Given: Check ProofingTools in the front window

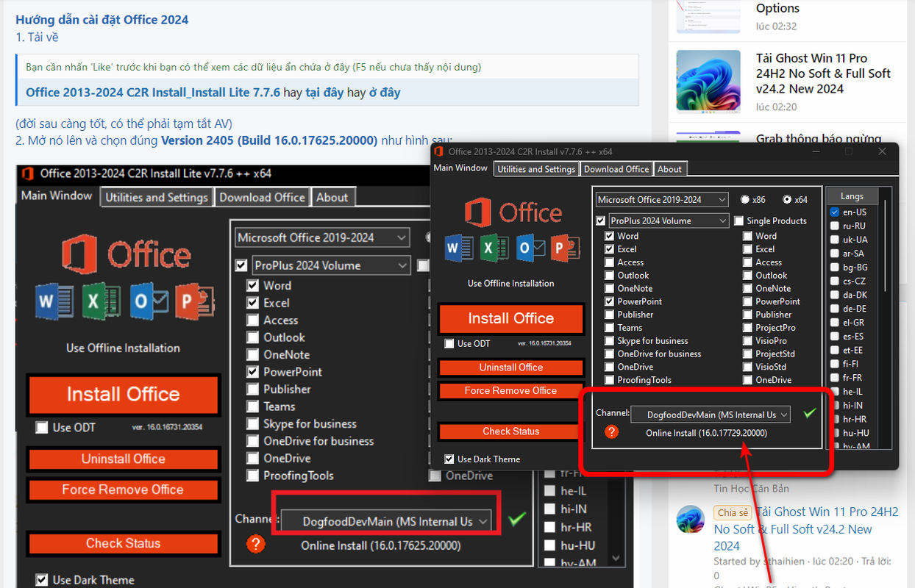Looking at the screenshot, I should point(609,380).
